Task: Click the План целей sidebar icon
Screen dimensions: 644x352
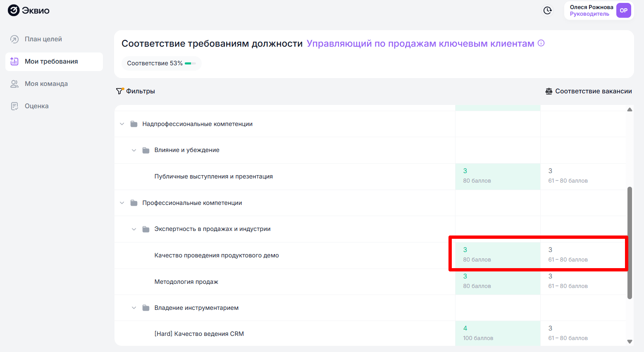Action: [14, 39]
